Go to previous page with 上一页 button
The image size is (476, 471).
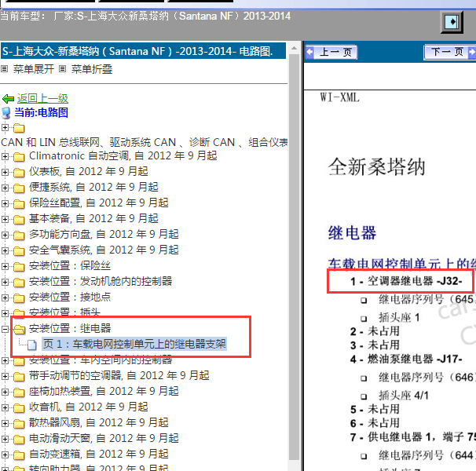(x=331, y=52)
